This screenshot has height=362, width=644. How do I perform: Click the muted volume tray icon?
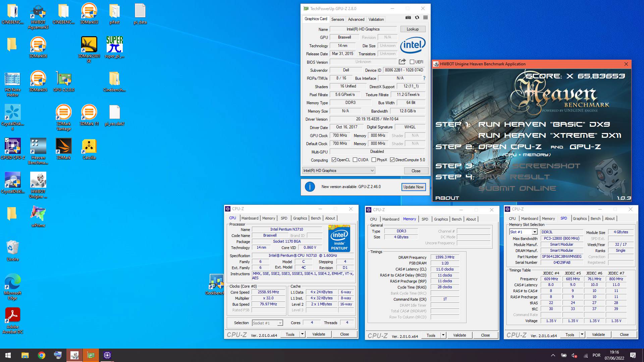coord(574,355)
